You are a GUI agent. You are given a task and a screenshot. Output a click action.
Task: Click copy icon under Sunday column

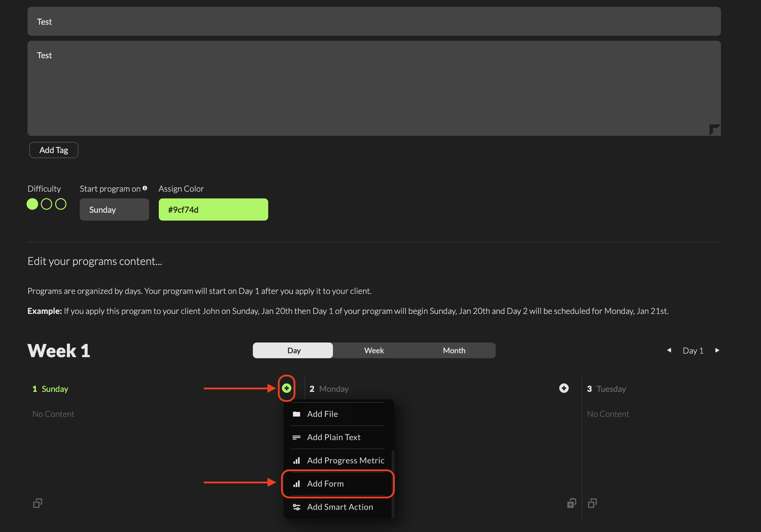point(38,503)
